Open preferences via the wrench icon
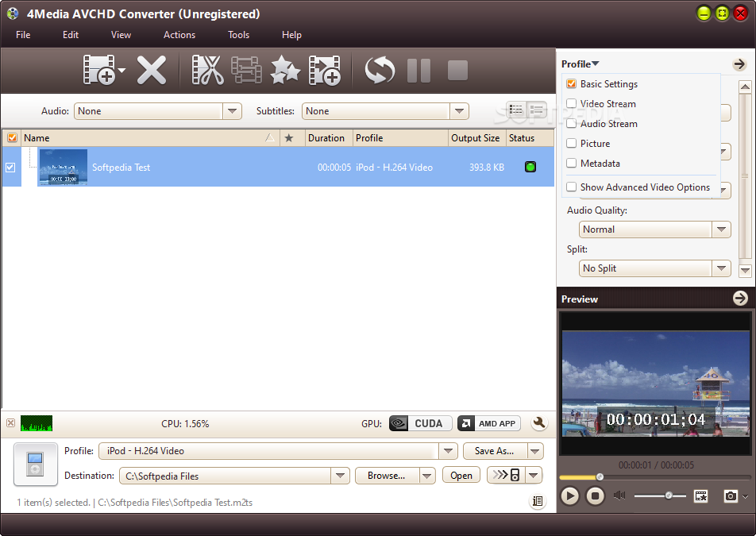The image size is (756, 536). point(539,423)
